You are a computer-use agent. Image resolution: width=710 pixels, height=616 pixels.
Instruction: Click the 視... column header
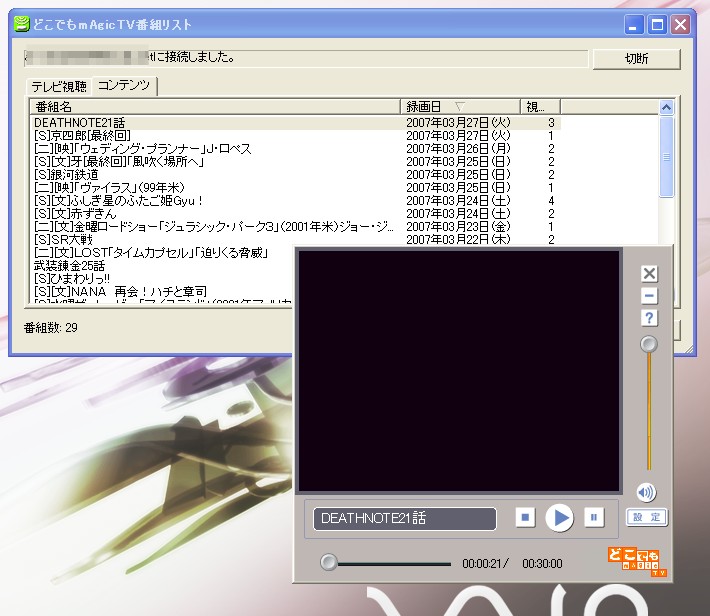tap(540, 107)
